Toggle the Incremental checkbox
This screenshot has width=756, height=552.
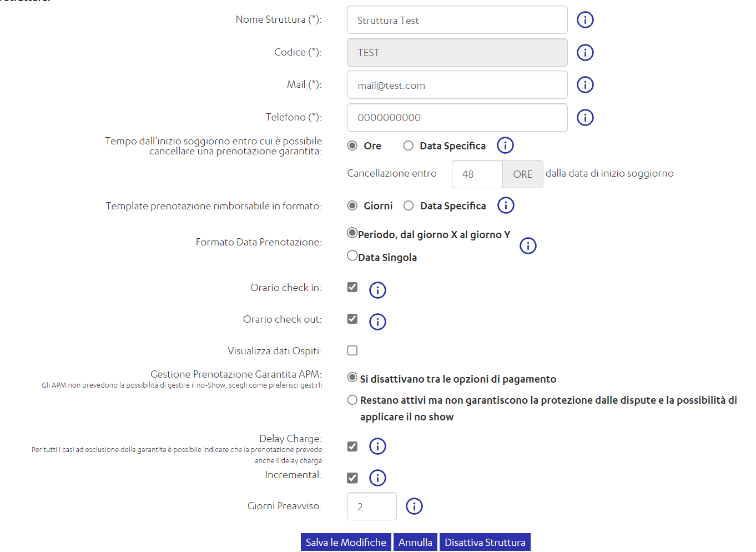[x=352, y=478]
